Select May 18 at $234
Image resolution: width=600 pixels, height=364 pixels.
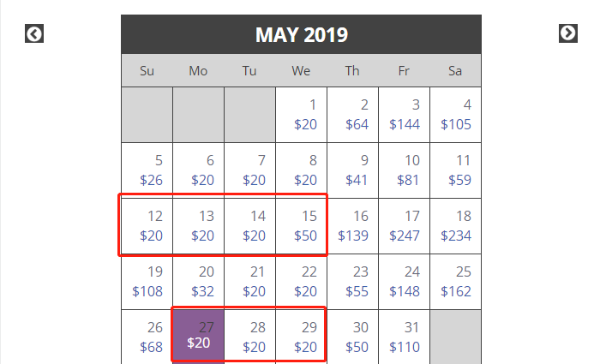[x=455, y=226]
